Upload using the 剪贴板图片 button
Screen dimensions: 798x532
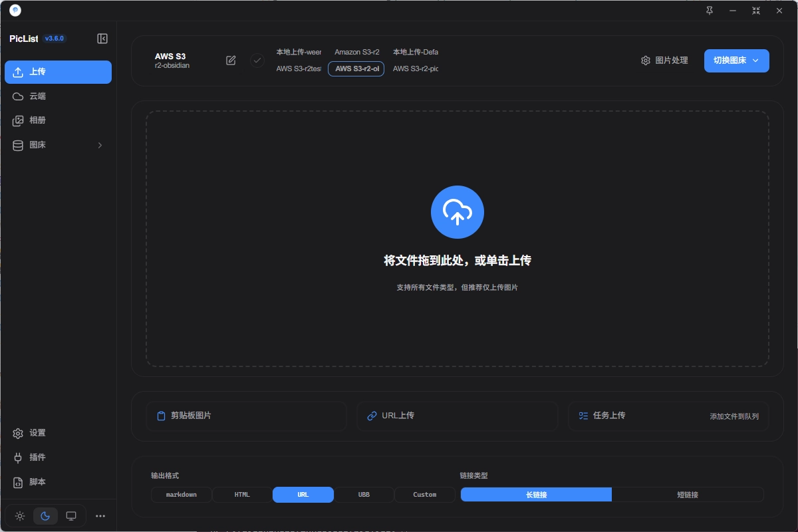(x=246, y=416)
